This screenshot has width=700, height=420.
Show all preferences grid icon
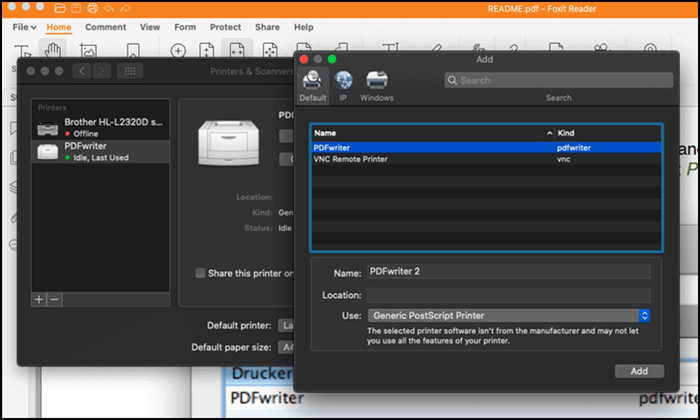(x=129, y=71)
